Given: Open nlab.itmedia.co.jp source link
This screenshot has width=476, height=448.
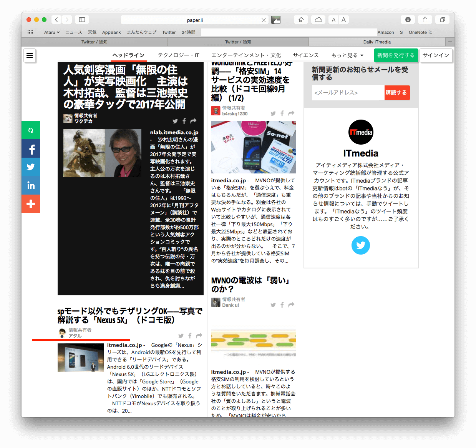Looking at the screenshot, I should point(174,132).
